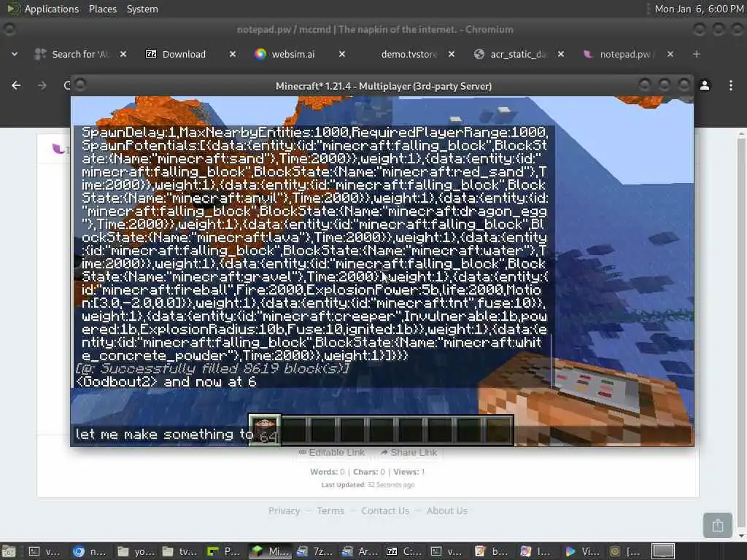Open the Terms link in footer
The width and height of the screenshot is (747, 560).
click(x=330, y=510)
